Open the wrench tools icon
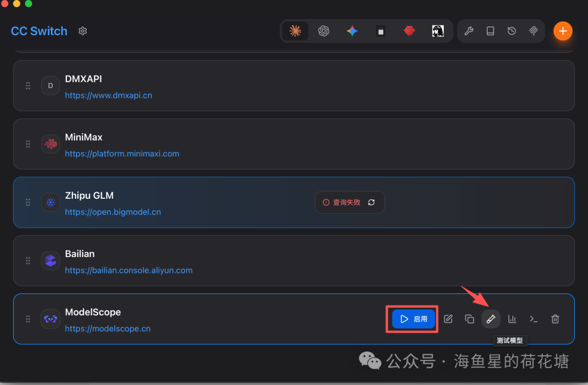The image size is (588, 385). pyautogui.click(x=469, y=31)
